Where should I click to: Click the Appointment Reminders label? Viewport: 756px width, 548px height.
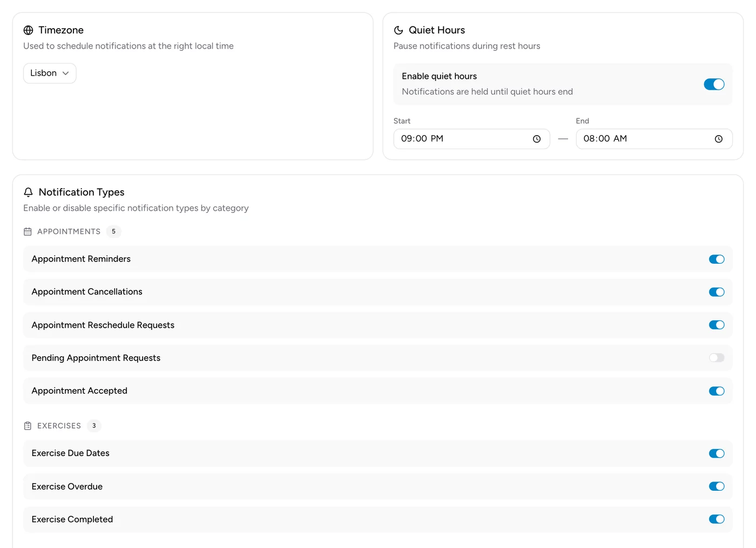pos(81,259)
